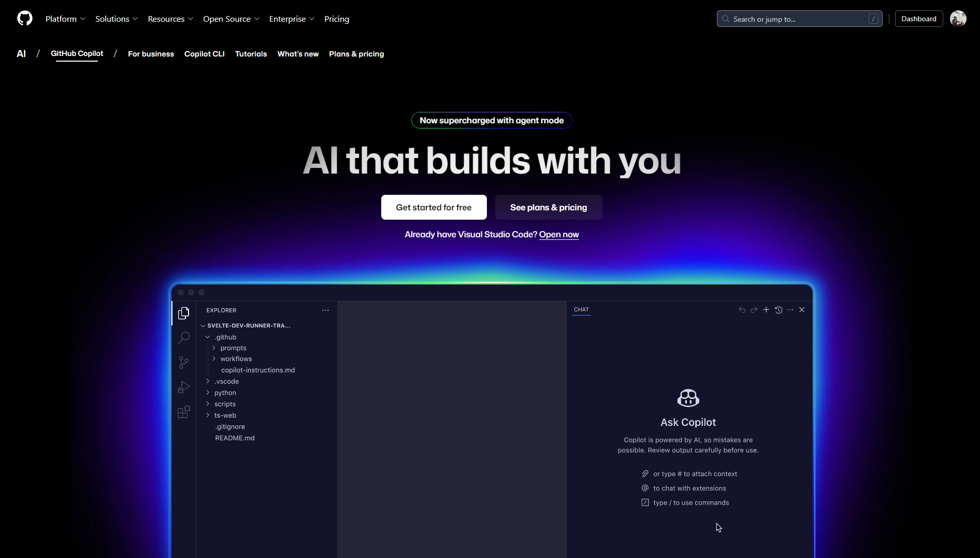Open the Pricing menu item
The width and height of the screenshot is (980, 558).
click(336, 19)
